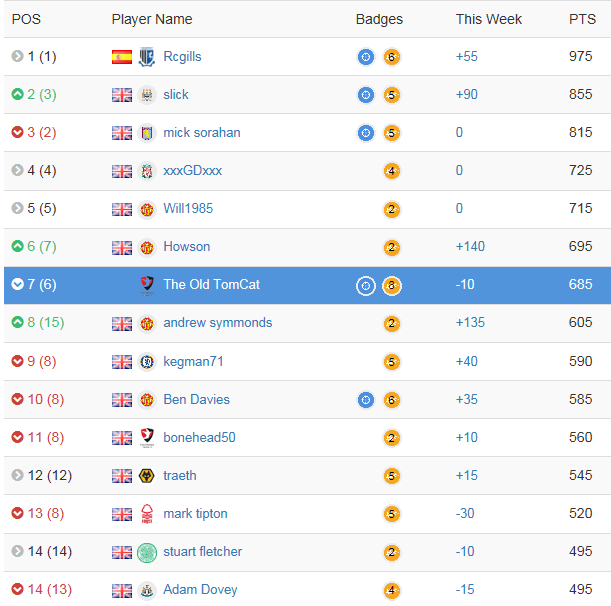Image resolution: width=611 pixels, height=606 pixels.
Task: Click the club crest next to stuart fletcher
Action: click(x=147, y=552)
